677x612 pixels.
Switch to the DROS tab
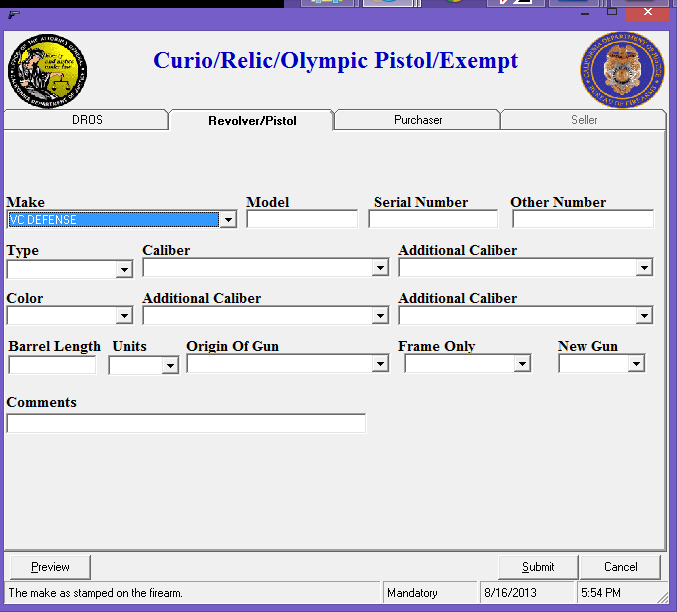pos(86,120)
